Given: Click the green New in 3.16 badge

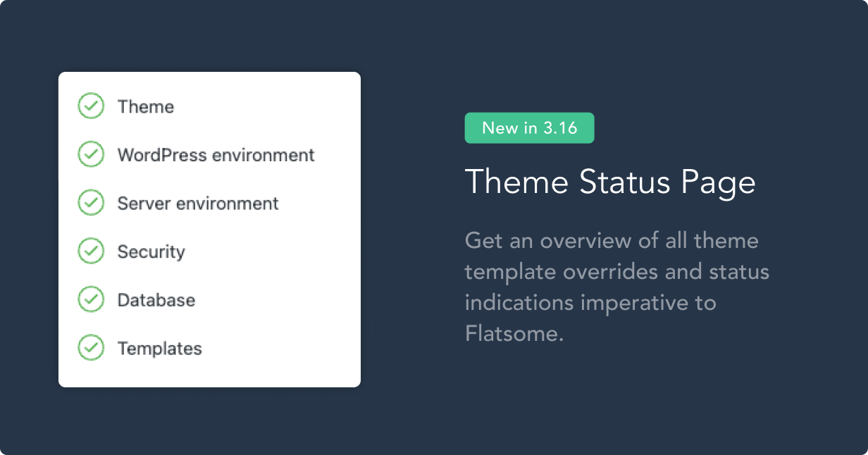Looking at the screenshot, I should [529, 128].
